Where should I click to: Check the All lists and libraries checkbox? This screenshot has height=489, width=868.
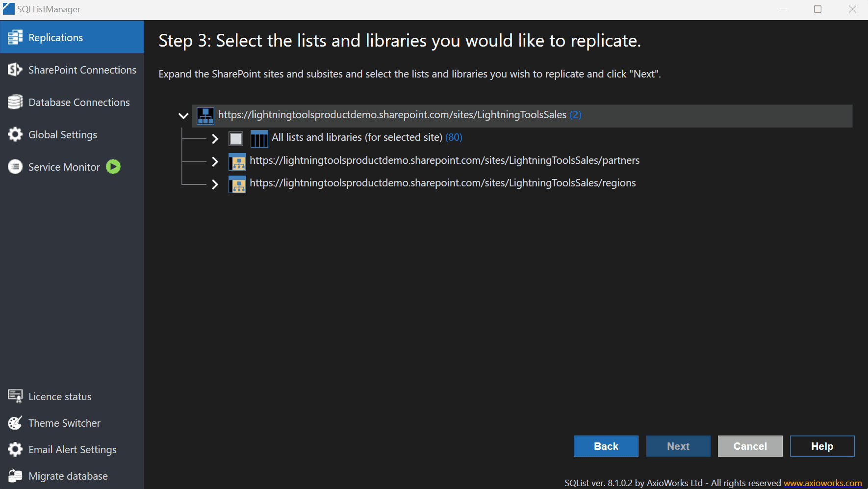(236, 138)
